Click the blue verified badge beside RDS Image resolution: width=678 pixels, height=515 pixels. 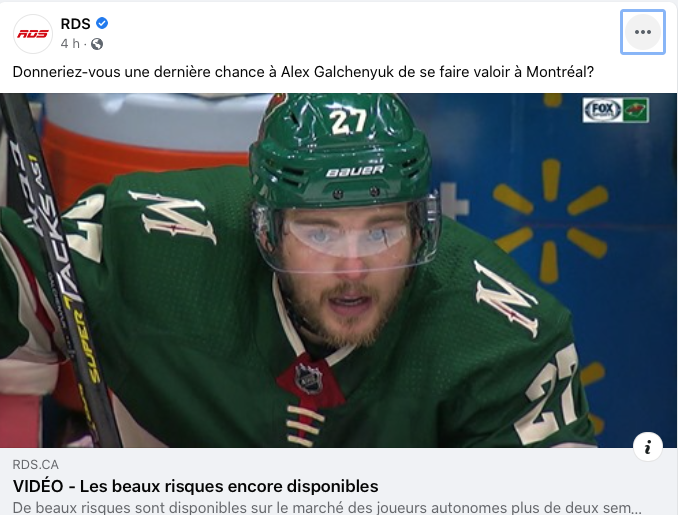pyautogui.click(x=102, y=23)
